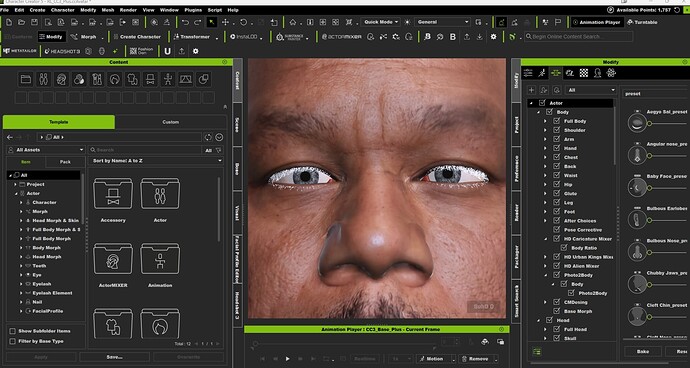Click the Transformer button

[x=192, y=37]
